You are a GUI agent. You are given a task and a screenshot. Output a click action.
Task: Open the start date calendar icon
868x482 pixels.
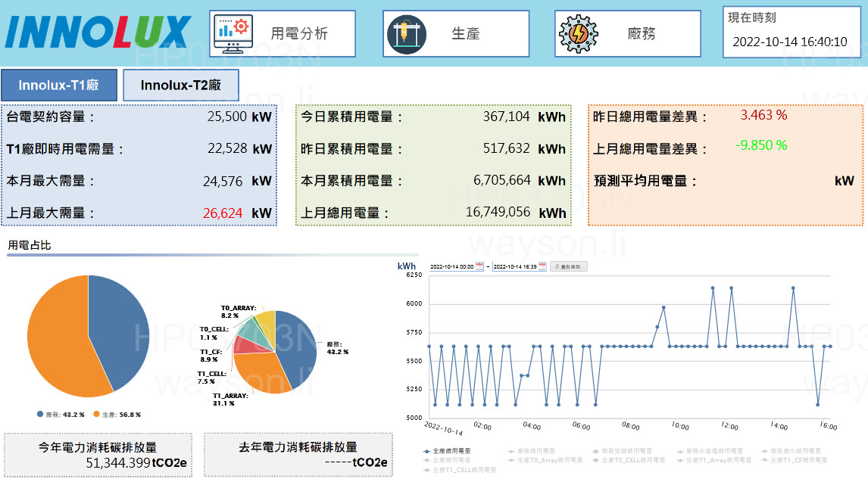coord(479,266)
